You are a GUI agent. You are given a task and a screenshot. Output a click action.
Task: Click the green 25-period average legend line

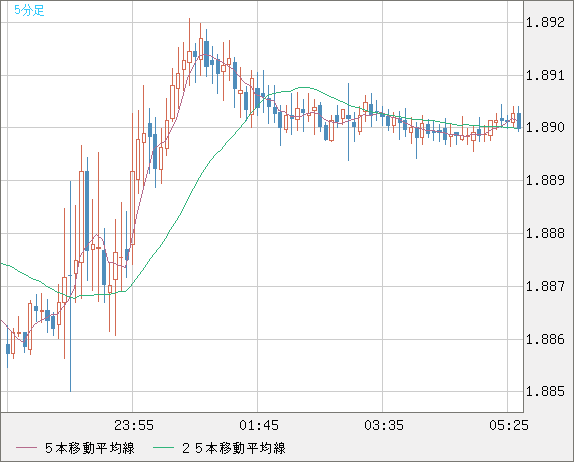163,448
